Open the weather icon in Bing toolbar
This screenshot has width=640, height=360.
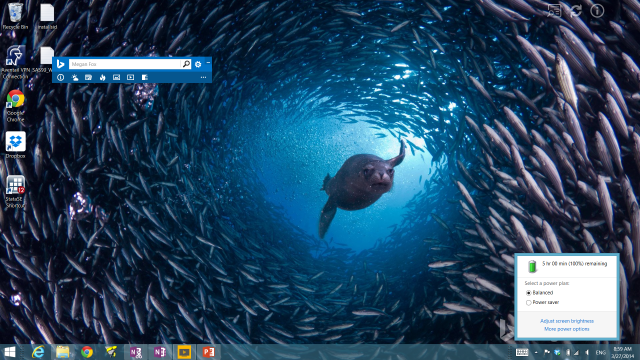(75, 78)
